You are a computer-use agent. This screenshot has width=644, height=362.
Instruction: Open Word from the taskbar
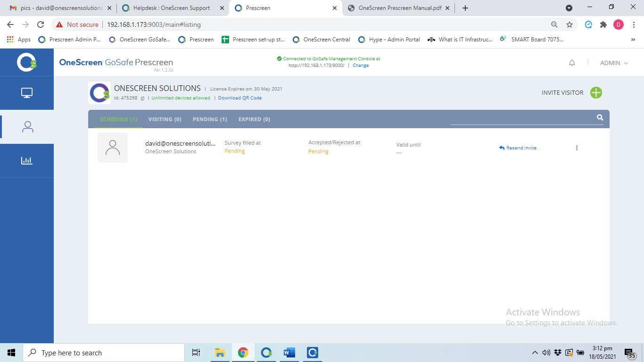(x=289, y=353)
